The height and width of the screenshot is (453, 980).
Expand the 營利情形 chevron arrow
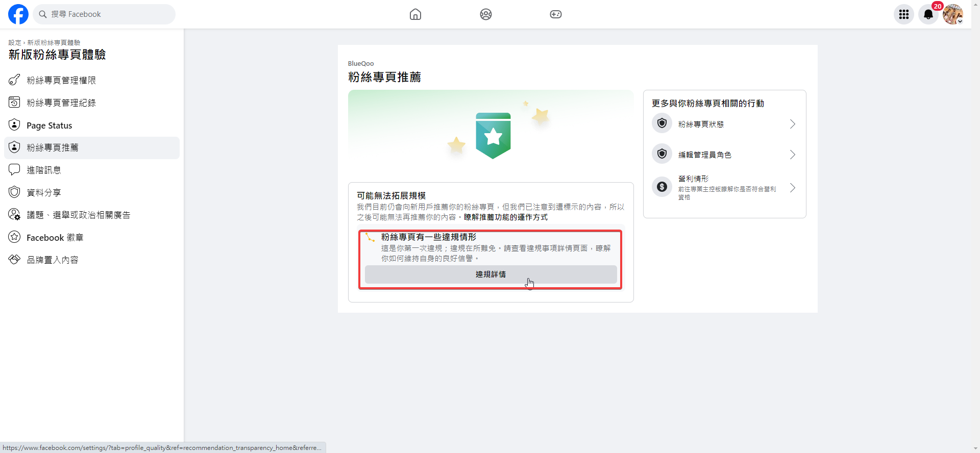pos(792,188)
